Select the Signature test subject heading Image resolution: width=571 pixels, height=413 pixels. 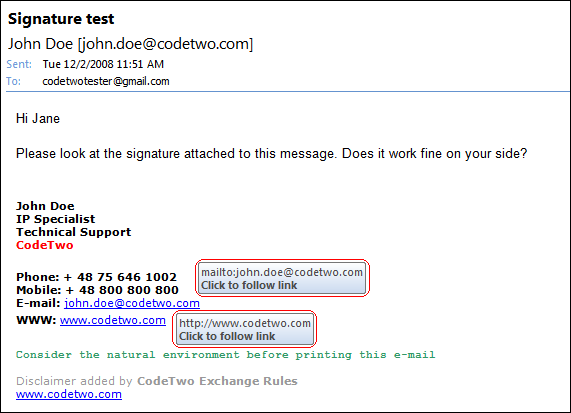tap(61, 19)
